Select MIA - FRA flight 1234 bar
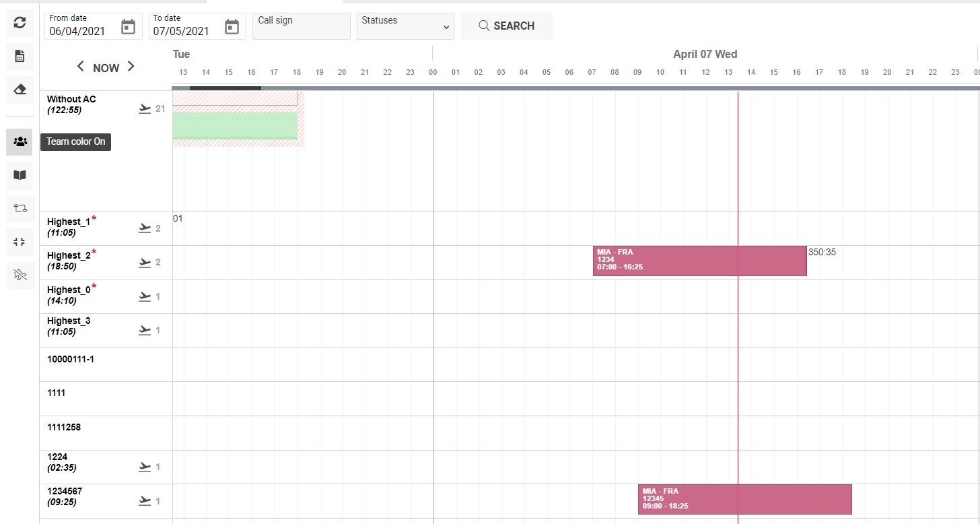The width and height of the screenshot is (980, 524). click(699, 261)
